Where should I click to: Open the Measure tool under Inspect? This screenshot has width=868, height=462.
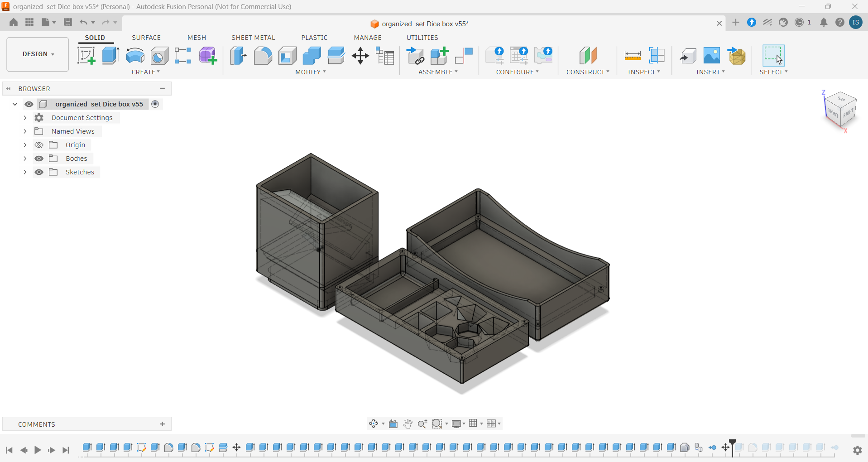pos(632,56)
